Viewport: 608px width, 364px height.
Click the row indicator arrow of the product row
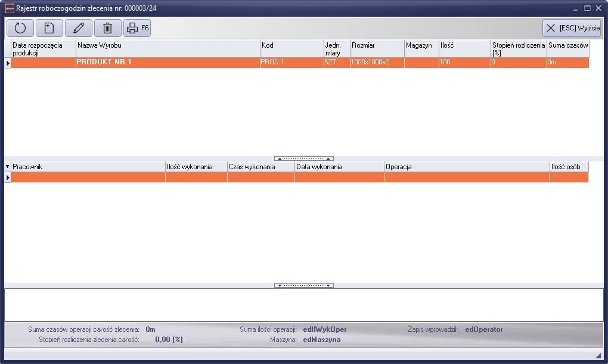(x=8, y=63)
